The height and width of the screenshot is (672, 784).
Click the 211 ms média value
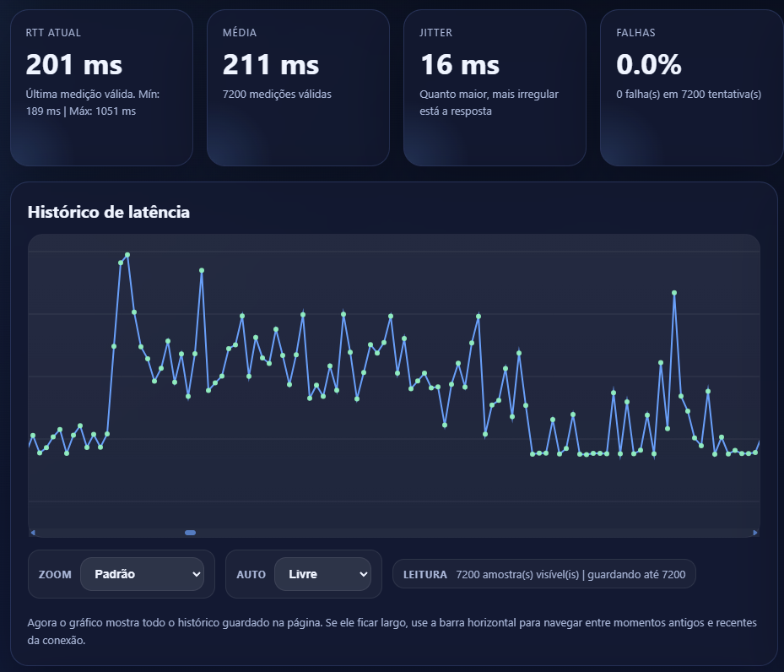[x=271, y=65]
